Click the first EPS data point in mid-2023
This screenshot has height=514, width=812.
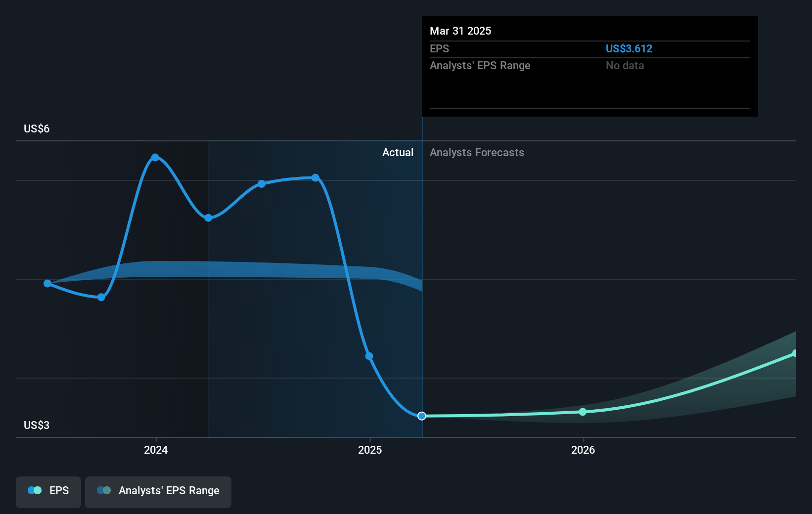click(47, 283)
